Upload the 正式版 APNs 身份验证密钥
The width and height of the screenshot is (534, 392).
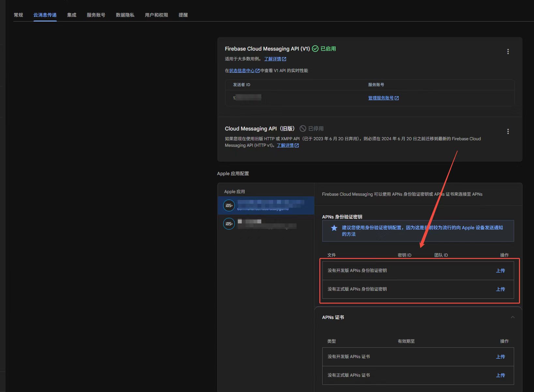click(x=500, y=289)
